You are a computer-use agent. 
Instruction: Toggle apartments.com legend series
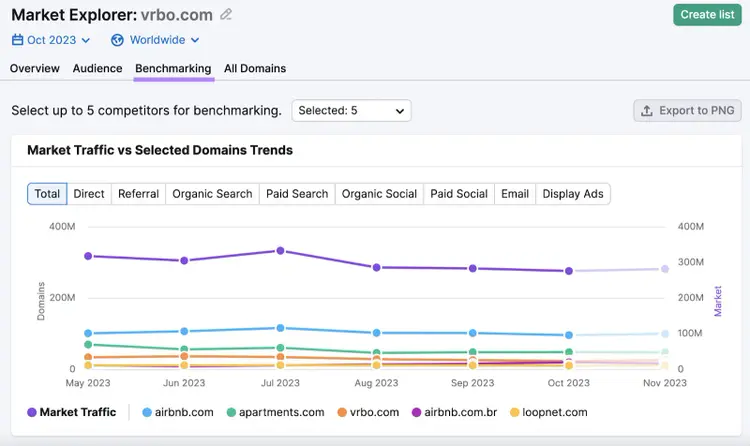[x=276, y=412]
